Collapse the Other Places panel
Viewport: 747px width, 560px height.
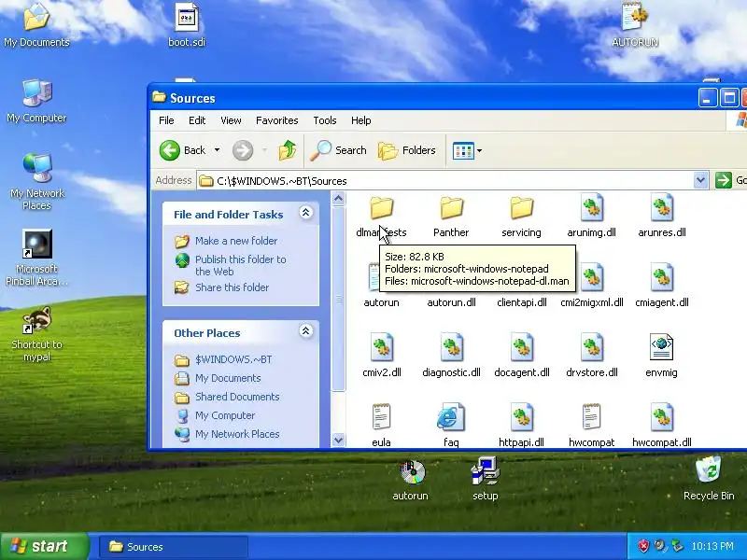pos(306,331)
